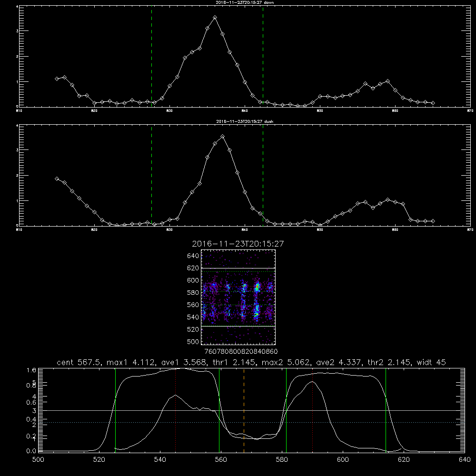Screen dimensions: 476x476
Task: Click red dotted line near 590 in bottom plot
Action: 312,410
